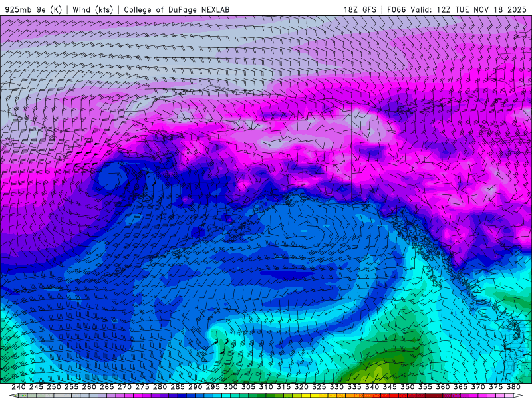Click the 290 value on the color scale
The height and width of the screenshot is (399, 532).
coord(195,387)
